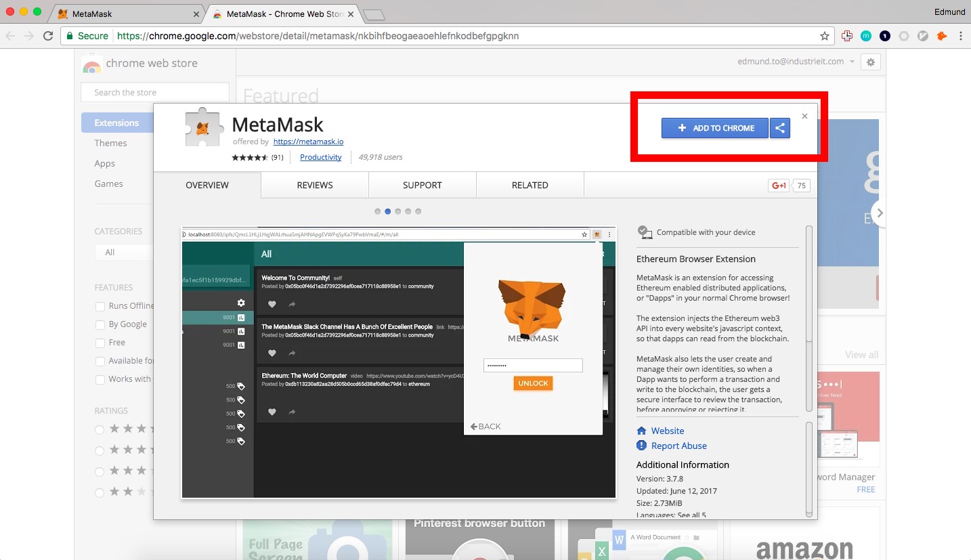
Task: Focus the 'Search the store' input
Action: [x=155, y=93]
